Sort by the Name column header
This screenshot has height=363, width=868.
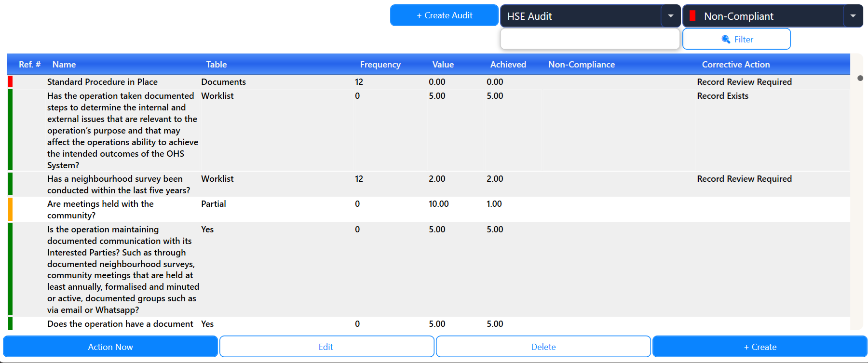[64, 65]
